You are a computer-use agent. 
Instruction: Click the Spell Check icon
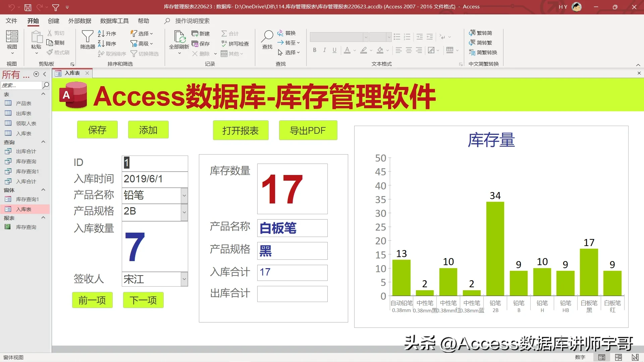coord(224,44)
